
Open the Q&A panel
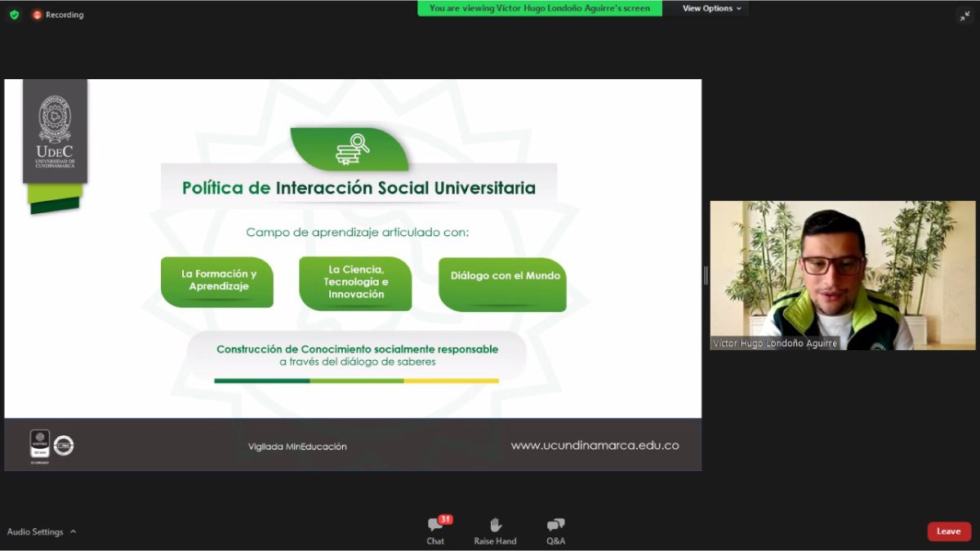click(555, 531)
